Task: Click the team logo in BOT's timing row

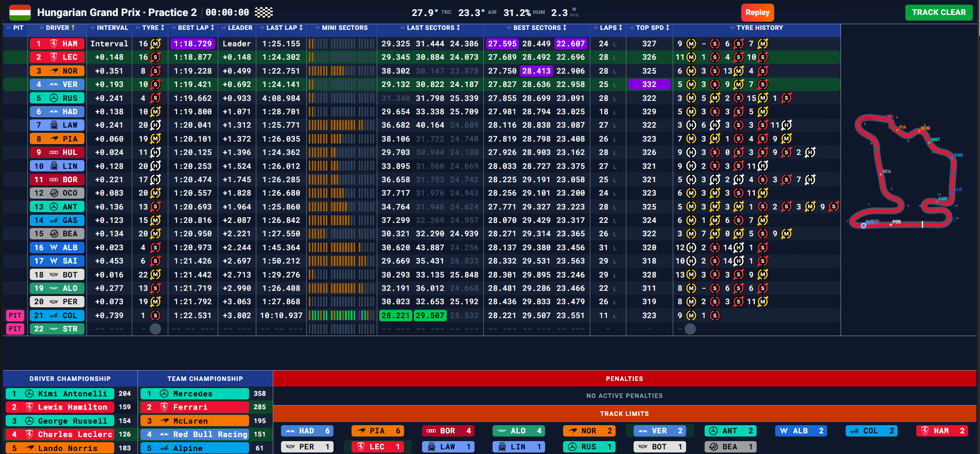Action: pyautogui.click(x=54, y=275)
